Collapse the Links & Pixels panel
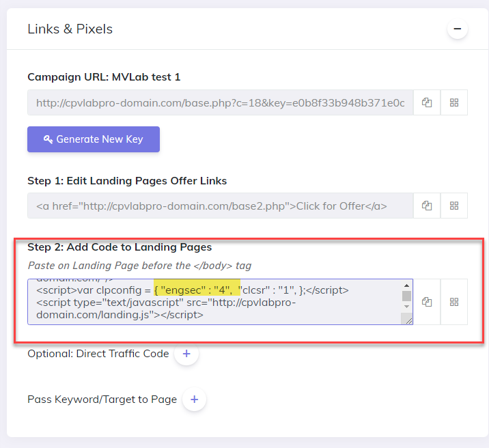Viewport: 489px width, 448px height. pos(457,29)
